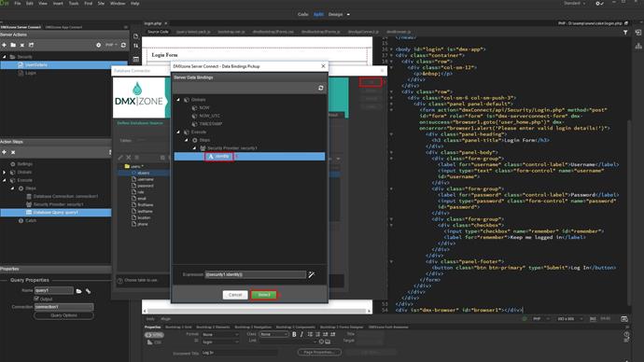This screenshot has height=362, width=644.
Task: Click the Select button in bindings pickup
Action: (x=264, y=295)
